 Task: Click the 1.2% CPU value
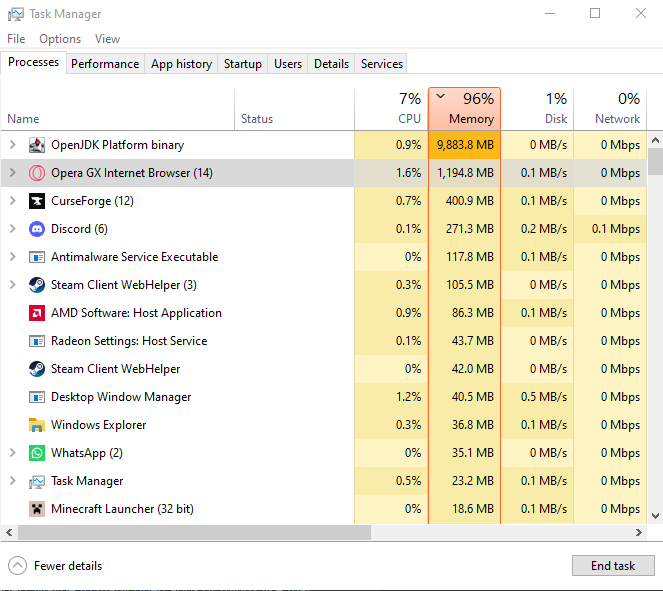click(x=408, y=397)
